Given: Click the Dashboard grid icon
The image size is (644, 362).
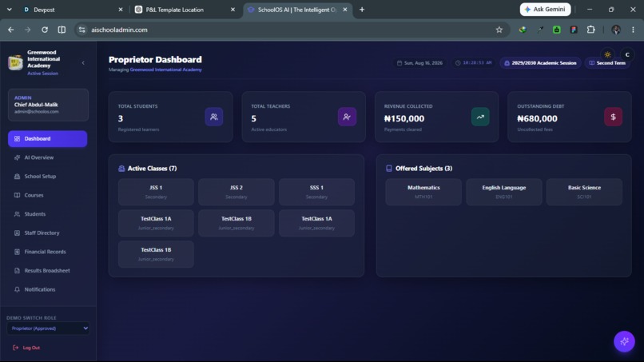Looking at the screenshot, I should click(x=17, y=139).
